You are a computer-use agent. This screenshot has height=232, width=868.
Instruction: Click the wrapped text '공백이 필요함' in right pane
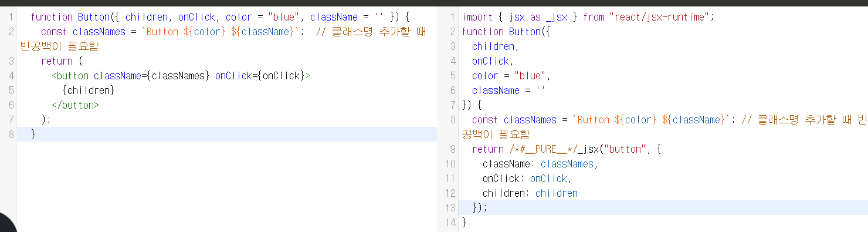(x=496, y=135)
